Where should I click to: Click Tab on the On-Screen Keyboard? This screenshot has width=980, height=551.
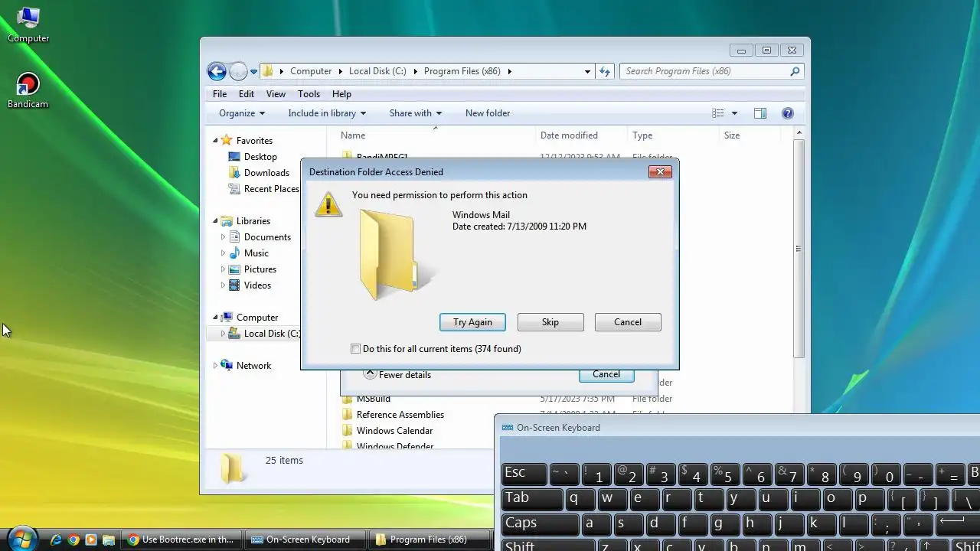click(533, 498)
